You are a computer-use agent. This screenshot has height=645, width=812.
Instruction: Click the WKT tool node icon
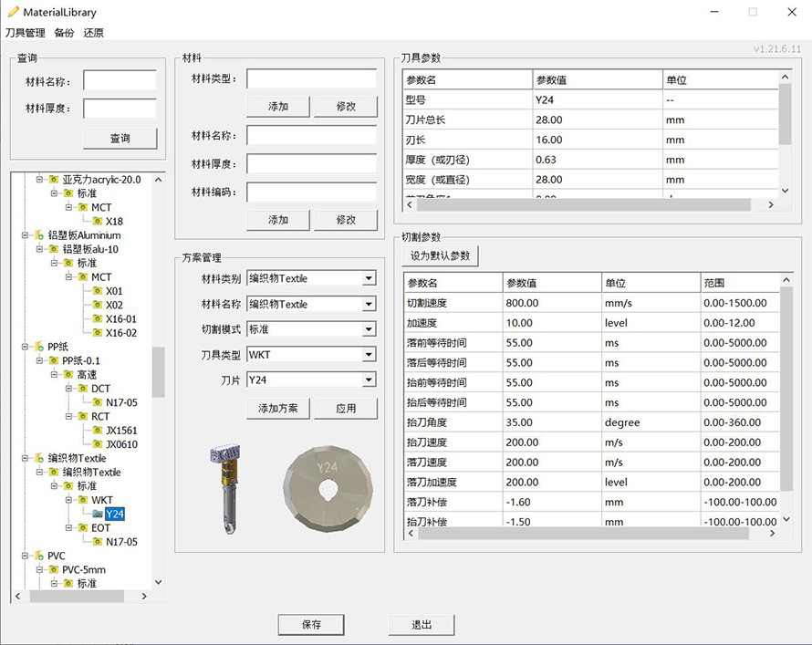coord(83,500)
